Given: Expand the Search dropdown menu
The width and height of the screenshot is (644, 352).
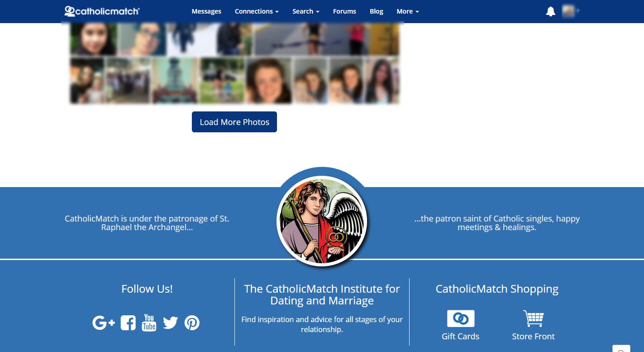Looking at the screenshot, I should point(306,11).
